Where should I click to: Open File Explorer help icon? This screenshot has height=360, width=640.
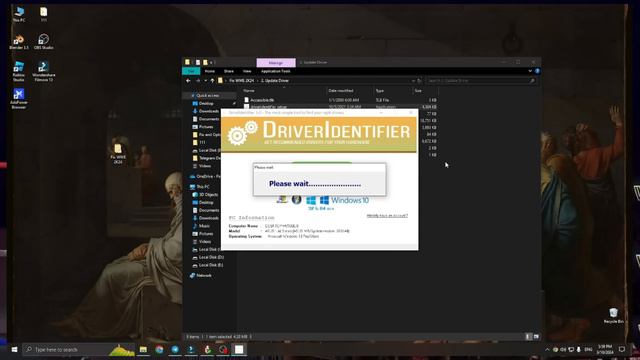tap(537, 71)
